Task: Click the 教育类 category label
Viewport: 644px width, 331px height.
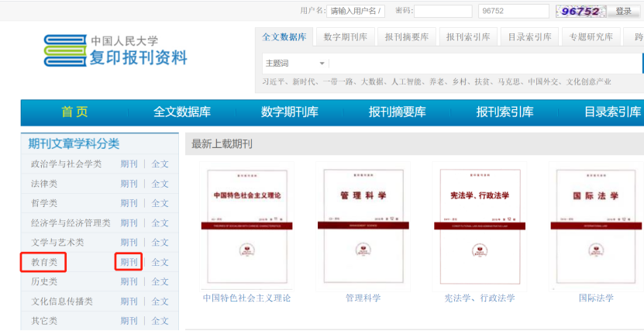Action: (44, 262)
